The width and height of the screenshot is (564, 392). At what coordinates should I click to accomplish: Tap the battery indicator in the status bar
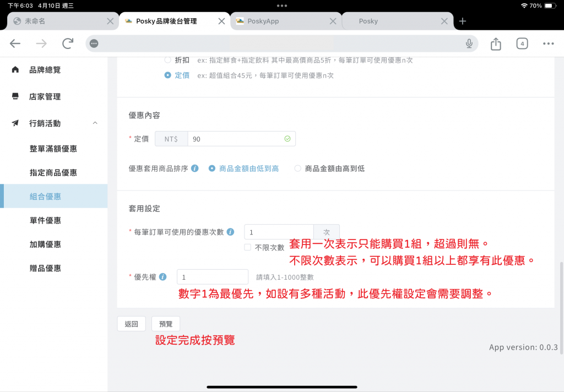click(550, 6)
